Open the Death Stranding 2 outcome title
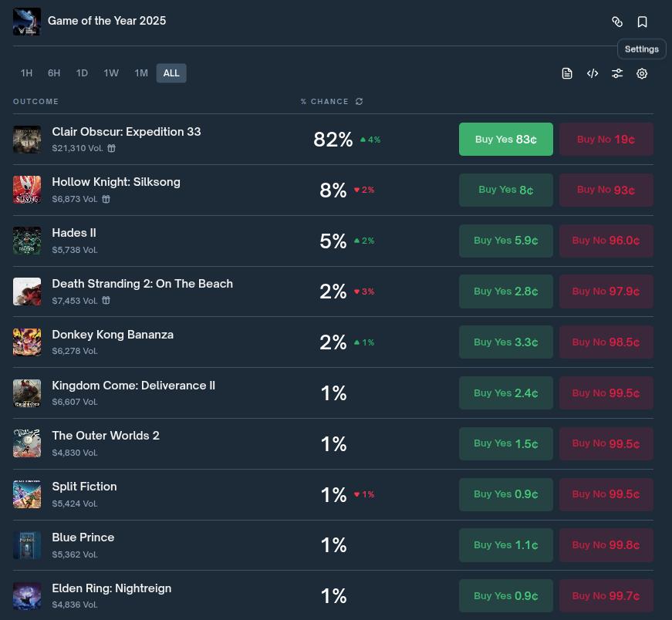The height and width of the screenshot is (620, 672). [142, 284]
